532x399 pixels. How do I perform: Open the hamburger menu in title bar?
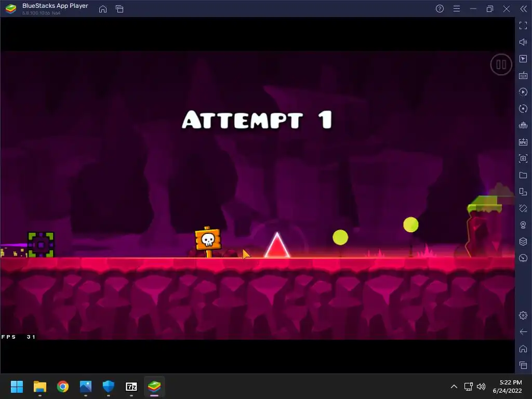pyautogui.click(x=457, y=9)
